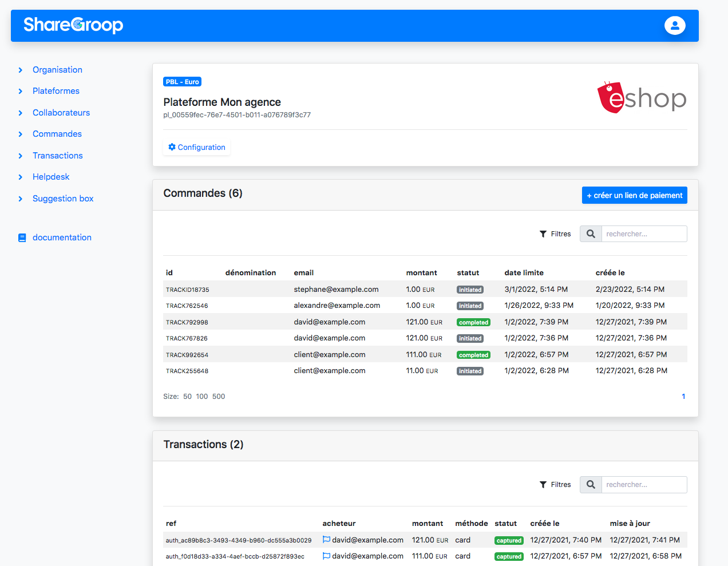
Task: Expand the Organisation chevron
Action: click(21, 70)
